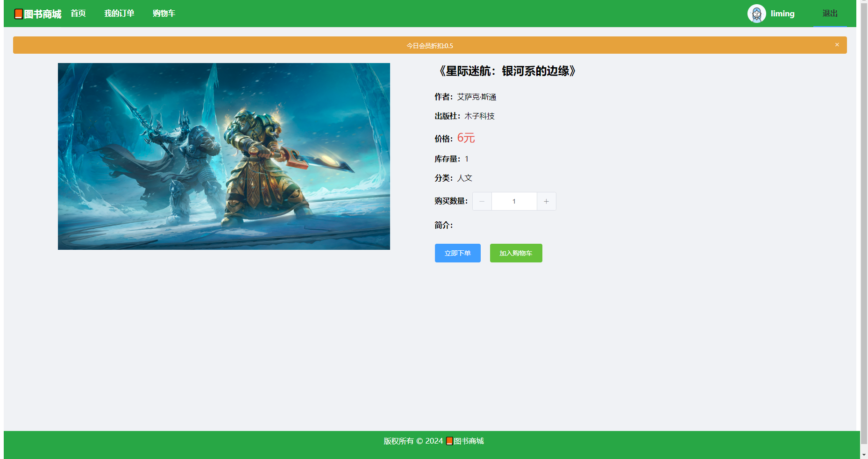
Task: Click the 今日会员折扣:0.5 notice text
Action: pos(430,46)
